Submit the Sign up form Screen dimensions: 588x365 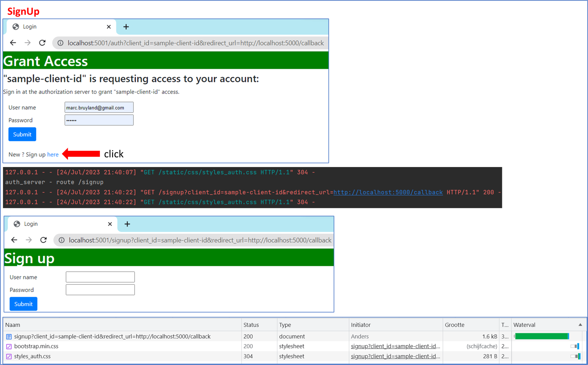tap(23, 304)
